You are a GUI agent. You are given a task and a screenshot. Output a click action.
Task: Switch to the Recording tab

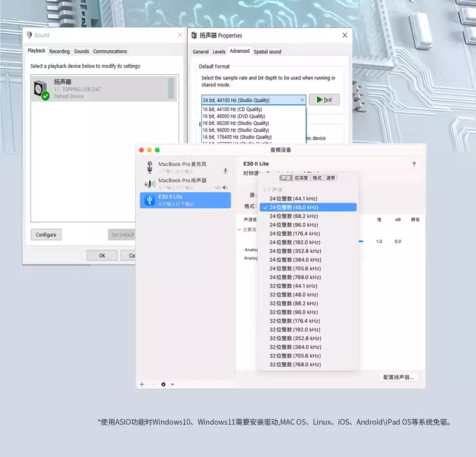(x=60, y=51)
